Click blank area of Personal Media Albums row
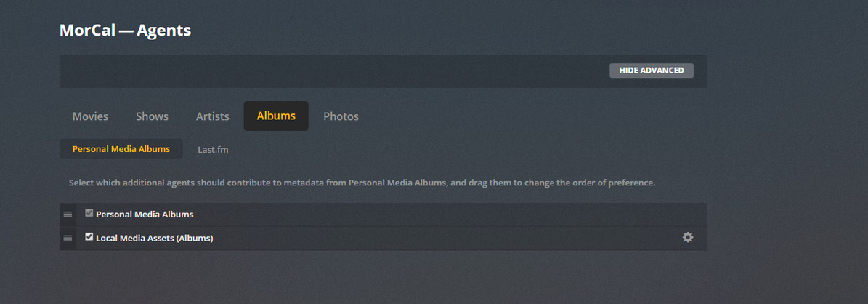The image size is (868, 304). point(436,215)
